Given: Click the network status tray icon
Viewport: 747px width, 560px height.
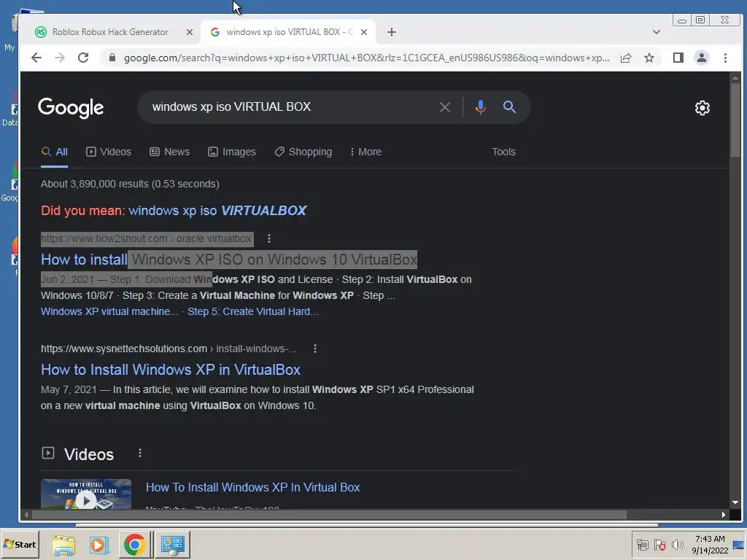Looking at the screenshot, I should pos(643,545).
